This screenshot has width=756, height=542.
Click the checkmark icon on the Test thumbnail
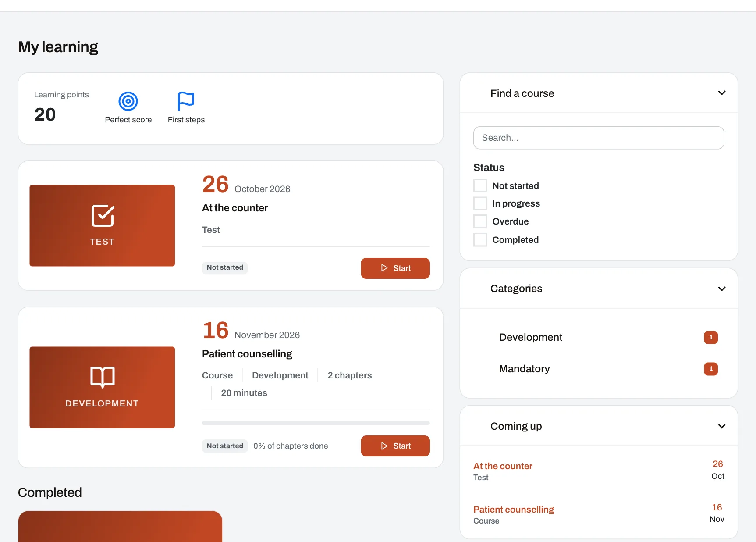coord(103,216)
